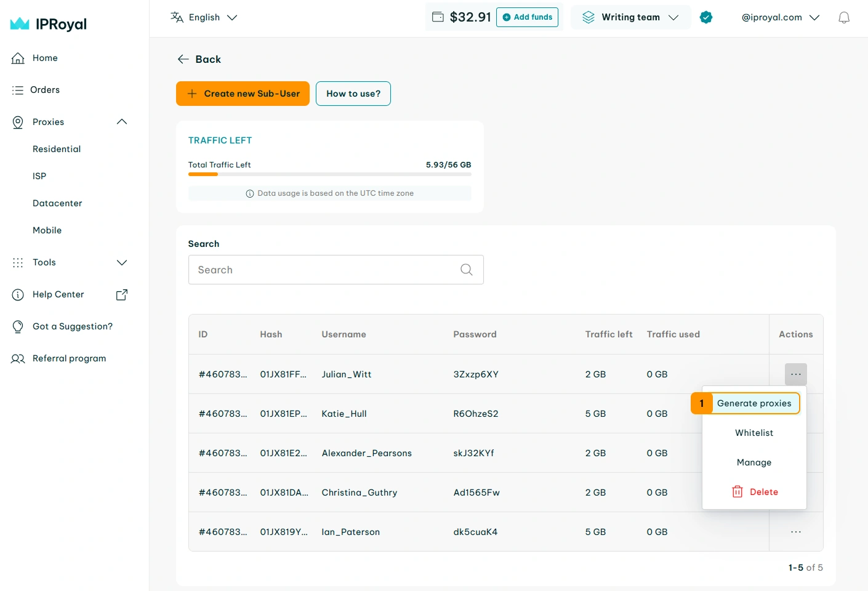The width and height of the screenshot is (868, 591).
Task: Click the Writing team layers icon
Action: click(x=589, y=17)
